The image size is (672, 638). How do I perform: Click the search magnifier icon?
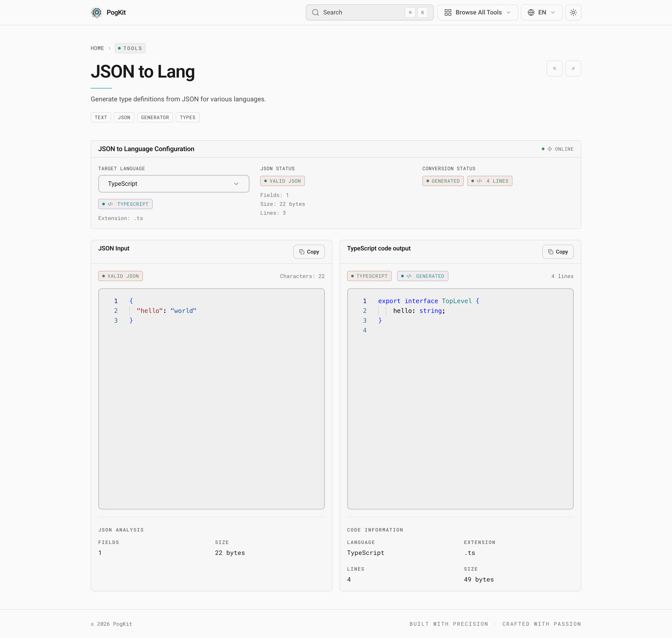pos(316,13)
